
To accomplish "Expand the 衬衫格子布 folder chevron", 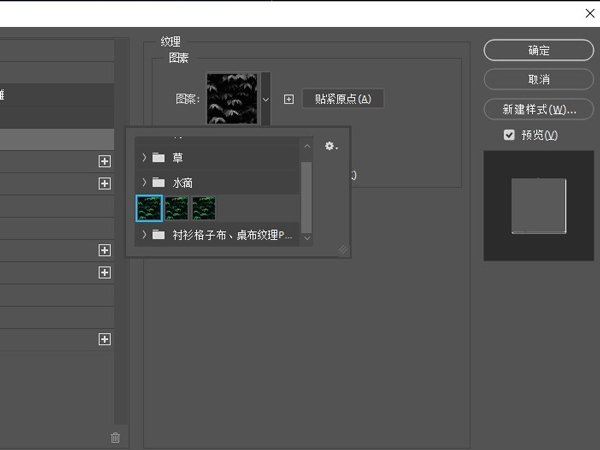I will pos(144,235).
